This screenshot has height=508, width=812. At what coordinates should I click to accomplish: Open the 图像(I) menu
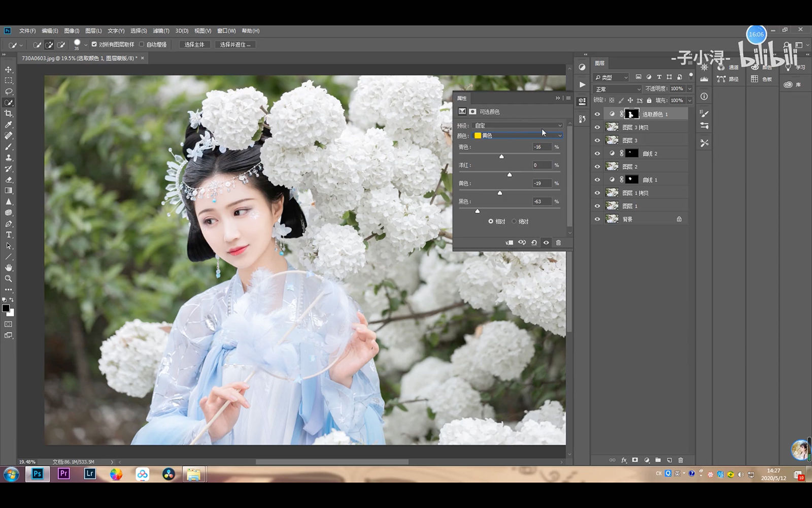pyautogui.click(x=72, y=31)
